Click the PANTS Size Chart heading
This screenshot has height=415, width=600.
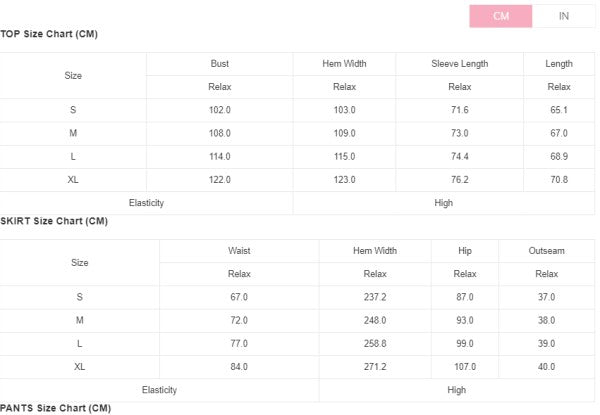coord(55,408)
